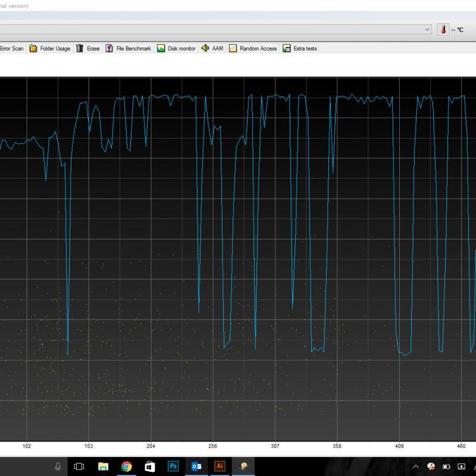Open the Random Access tab
The image size is (476, 476).
click(x=253, y=48)
